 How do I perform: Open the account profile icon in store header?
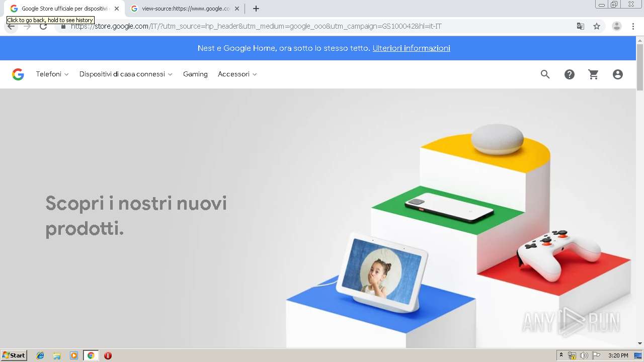pos(618,74)
